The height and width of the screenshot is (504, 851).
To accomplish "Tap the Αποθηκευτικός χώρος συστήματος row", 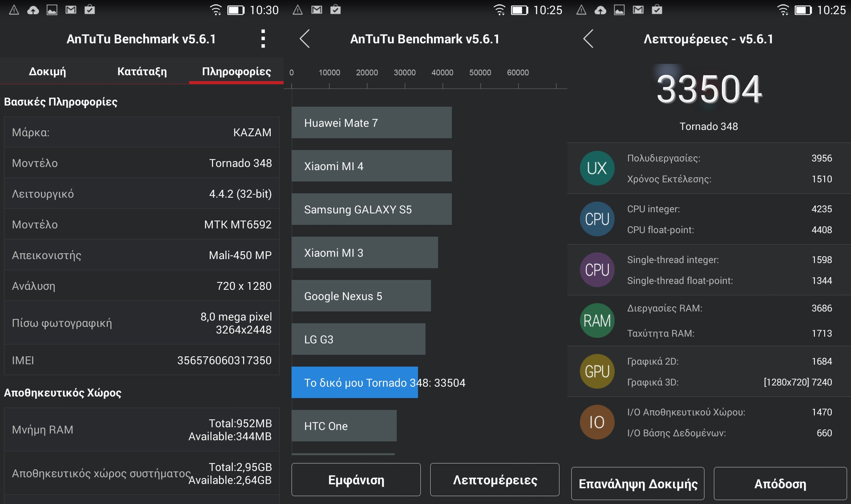I will pyautogui.click(x=142, y=473).
